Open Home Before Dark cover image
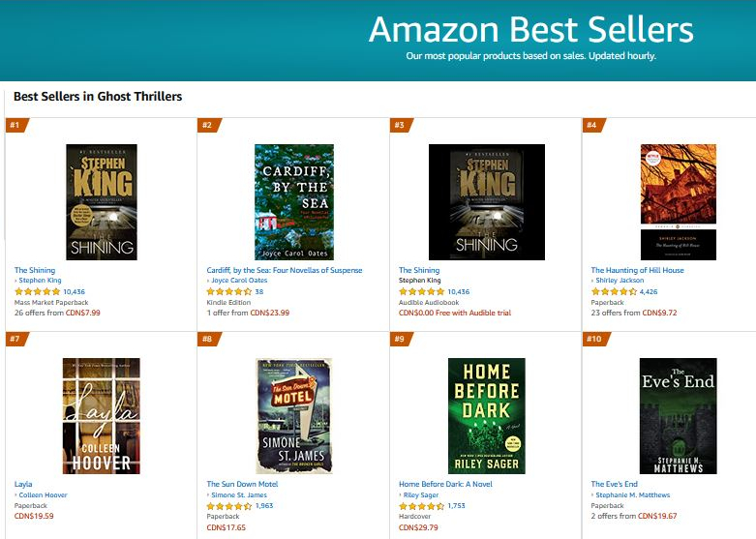 (x=486, y=415)
